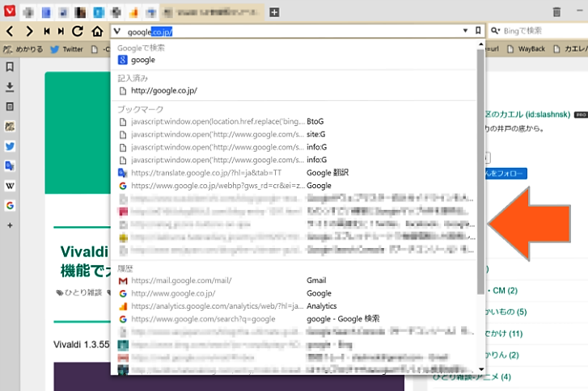Open the Twitter web panel
The height and width of the screenshot is (391, 588).
[x=10, y=146]
